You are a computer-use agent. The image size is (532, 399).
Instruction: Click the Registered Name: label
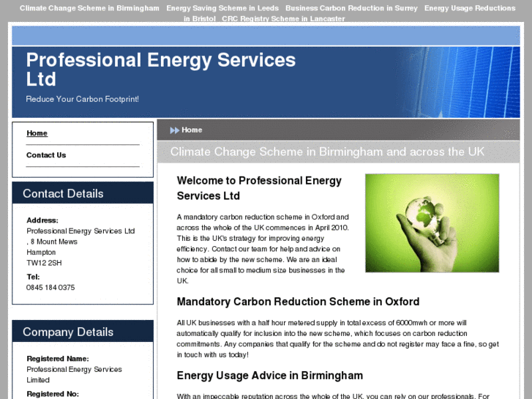(x=58, y=359)
